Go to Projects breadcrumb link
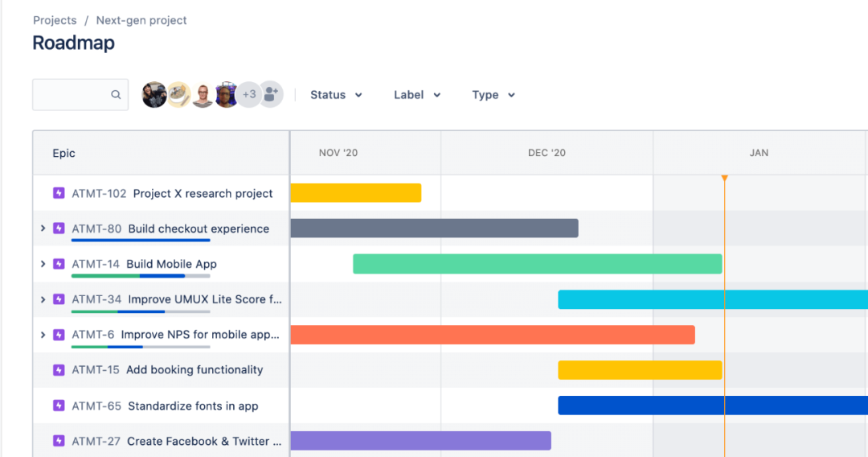 click(55, 20)
